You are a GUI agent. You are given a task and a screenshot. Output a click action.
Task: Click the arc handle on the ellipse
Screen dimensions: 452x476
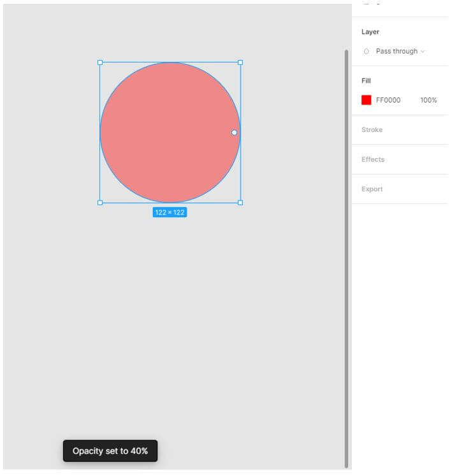click(x=234, y=133)
